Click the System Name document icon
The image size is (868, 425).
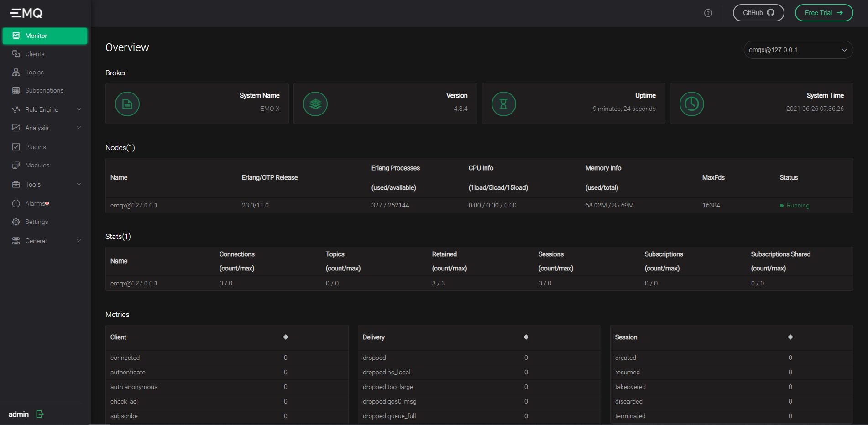[127, 104]
